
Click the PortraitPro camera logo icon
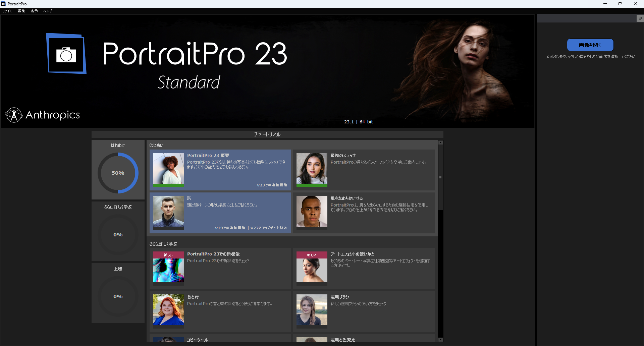[66, 54]
